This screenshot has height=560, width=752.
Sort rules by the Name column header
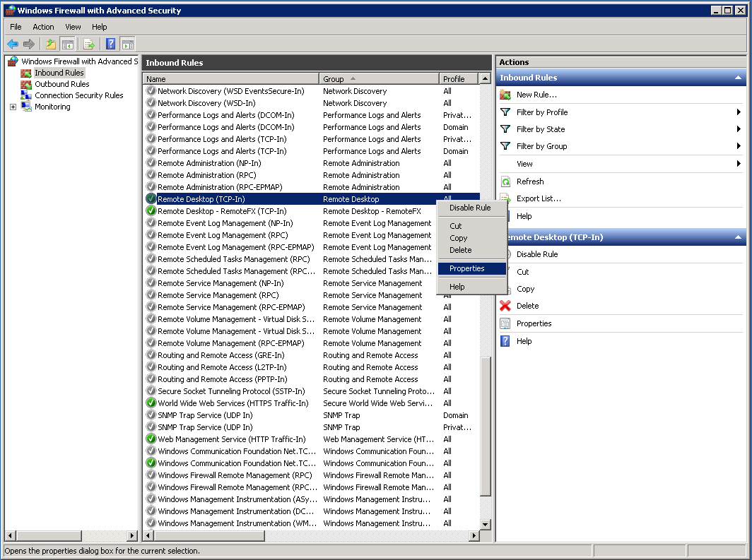coord(231,79)
